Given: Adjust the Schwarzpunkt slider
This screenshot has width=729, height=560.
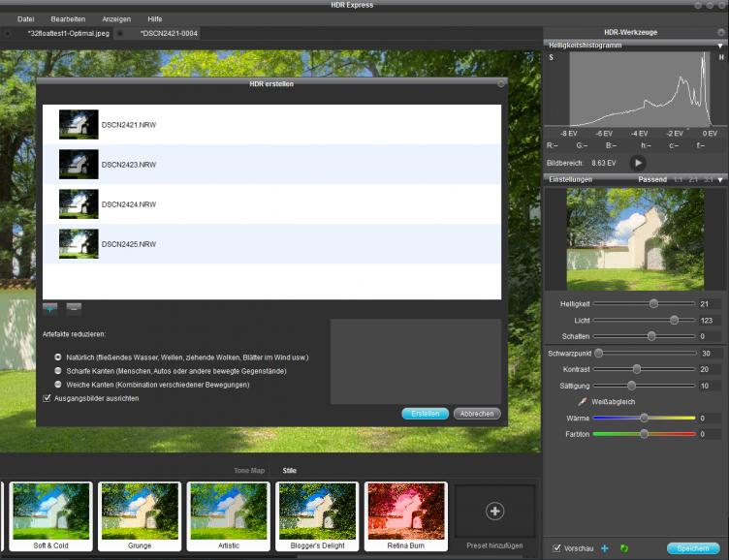Looking at the screenshot, I should (x=599, y=354).
